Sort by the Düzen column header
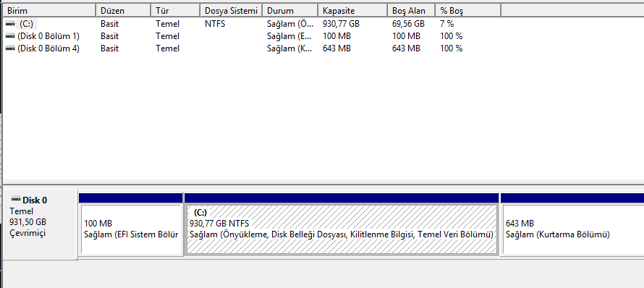 (123, 11)
